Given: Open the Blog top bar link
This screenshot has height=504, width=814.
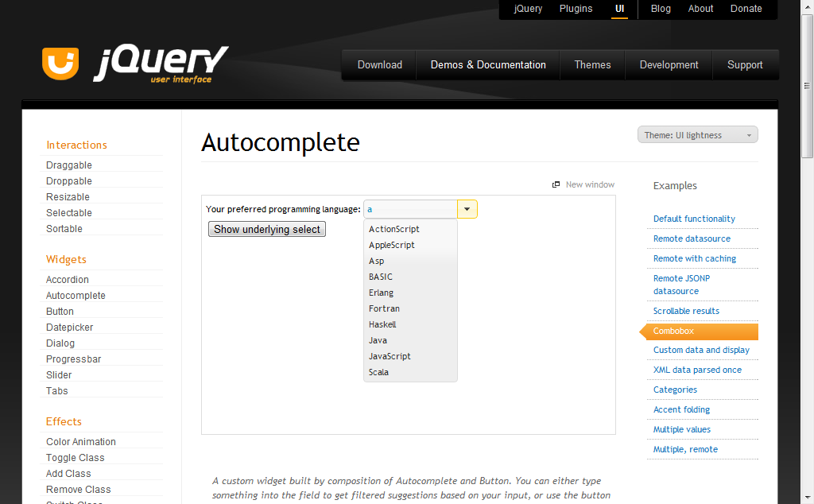Looking at the screenshot, I should (x=661, y=9).
